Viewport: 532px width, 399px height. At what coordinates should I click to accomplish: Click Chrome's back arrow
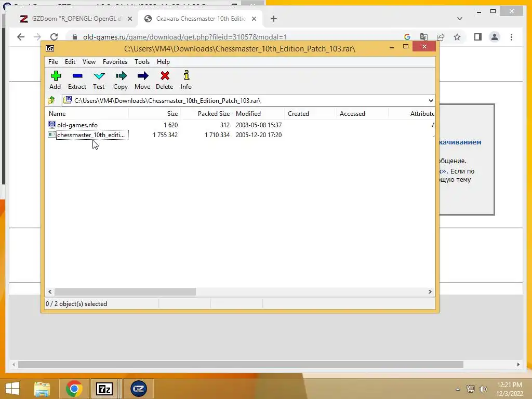[21, 37]
